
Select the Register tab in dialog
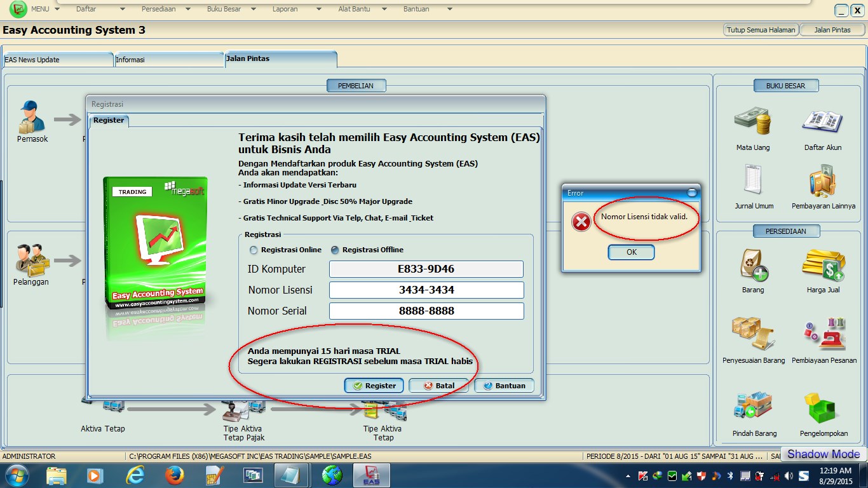(x=109, y=120)
